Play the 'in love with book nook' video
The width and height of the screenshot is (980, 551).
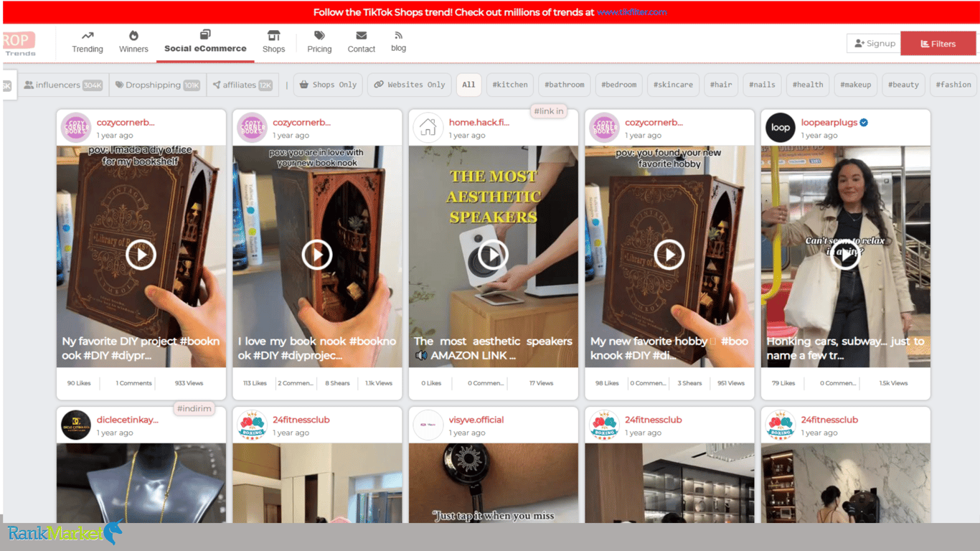click(317, 254)
